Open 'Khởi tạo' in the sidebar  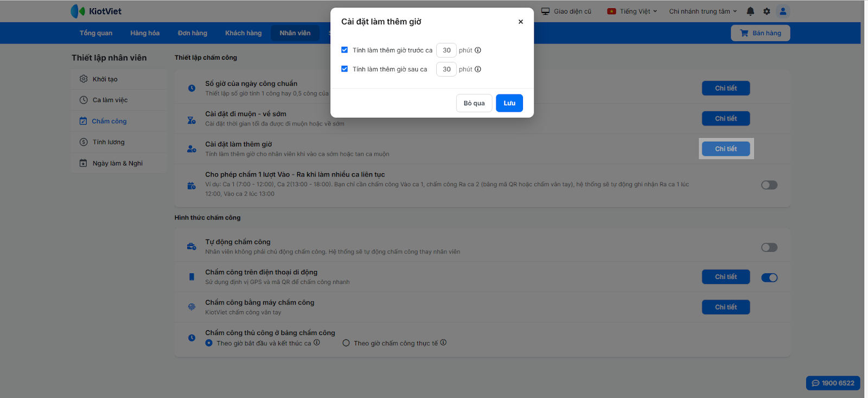[119, 79]
